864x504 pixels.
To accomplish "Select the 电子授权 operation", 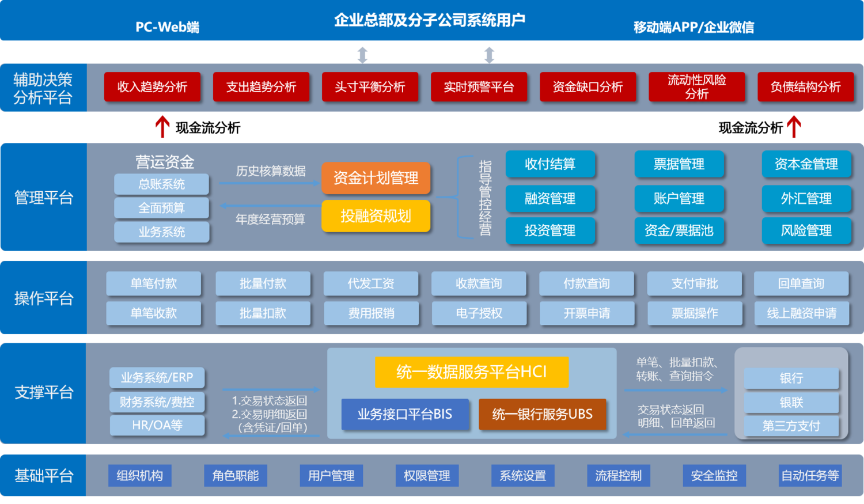I will tap(479, 313).
